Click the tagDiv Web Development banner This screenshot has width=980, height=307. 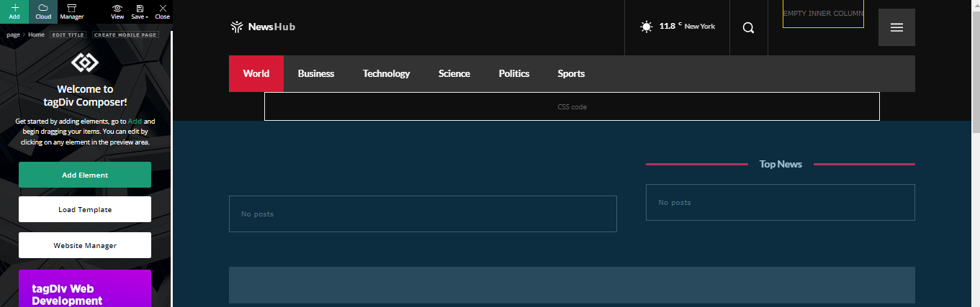(x=85, y=288)
